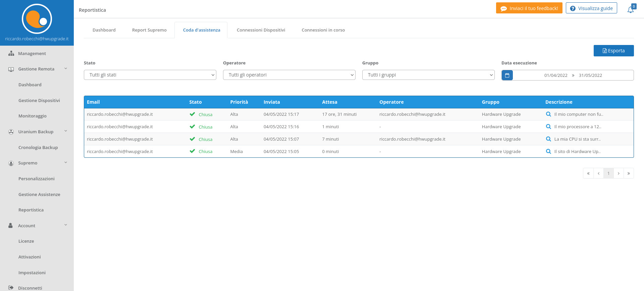Collapse the Gestione Remota chevron
Image resolution: width=644 pixels, height=291 pixels.
click(66, 68)
